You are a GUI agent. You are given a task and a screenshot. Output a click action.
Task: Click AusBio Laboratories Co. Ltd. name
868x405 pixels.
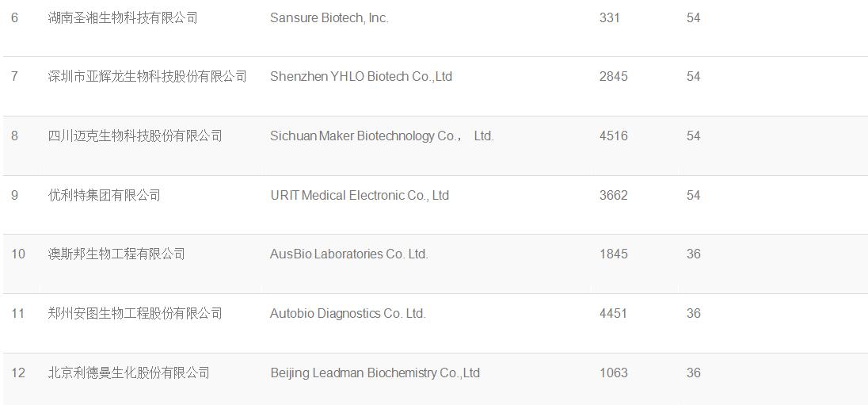click(x=349, y=254)
